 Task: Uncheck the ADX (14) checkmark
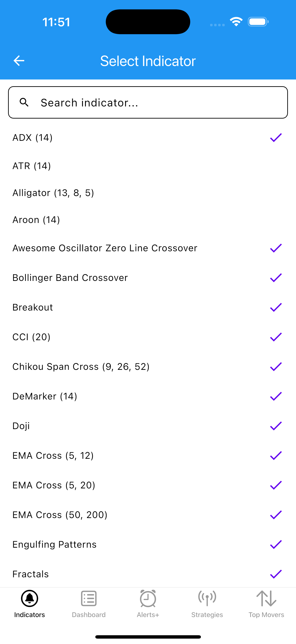[x=276, y=137]
